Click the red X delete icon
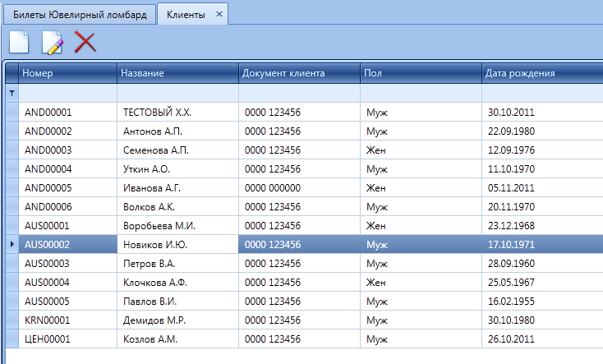The width and height of the screenshot is (603, 364). click(85, 42)
